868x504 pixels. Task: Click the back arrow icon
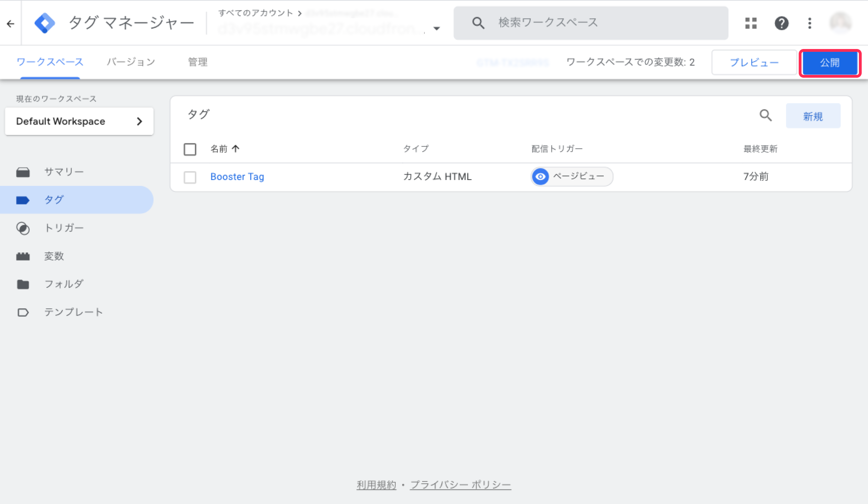[x=10, y=23]
